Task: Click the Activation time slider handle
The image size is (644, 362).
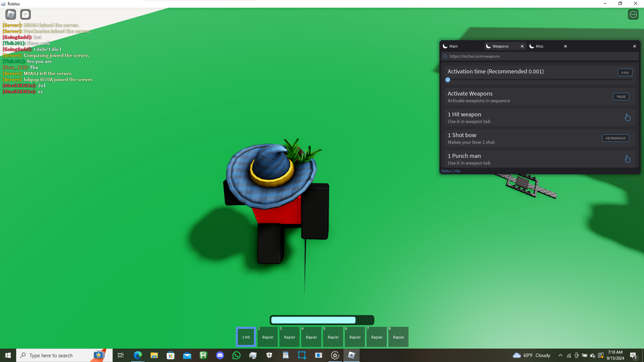Action: click(448, 80)
